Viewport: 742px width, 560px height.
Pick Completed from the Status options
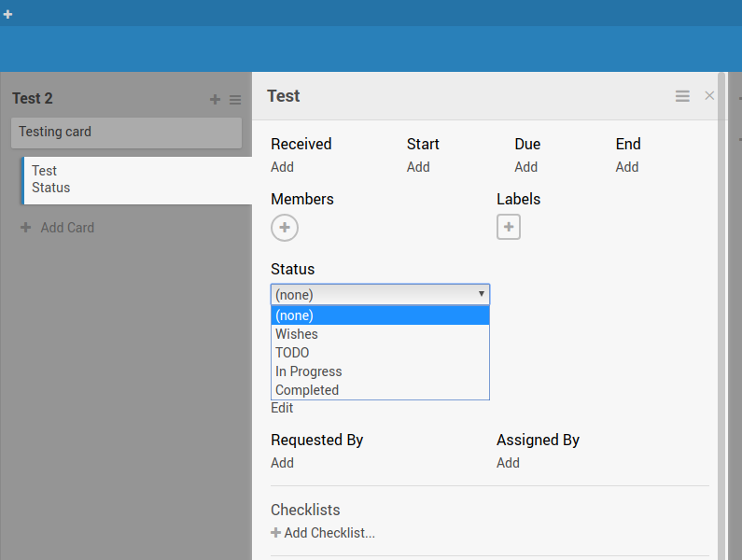(380, 390)
